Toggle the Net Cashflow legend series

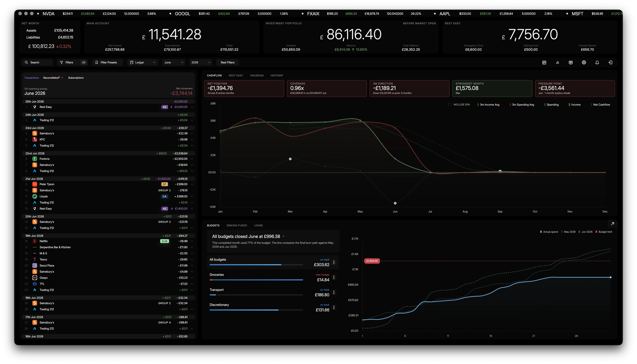[x=600, y=105]
